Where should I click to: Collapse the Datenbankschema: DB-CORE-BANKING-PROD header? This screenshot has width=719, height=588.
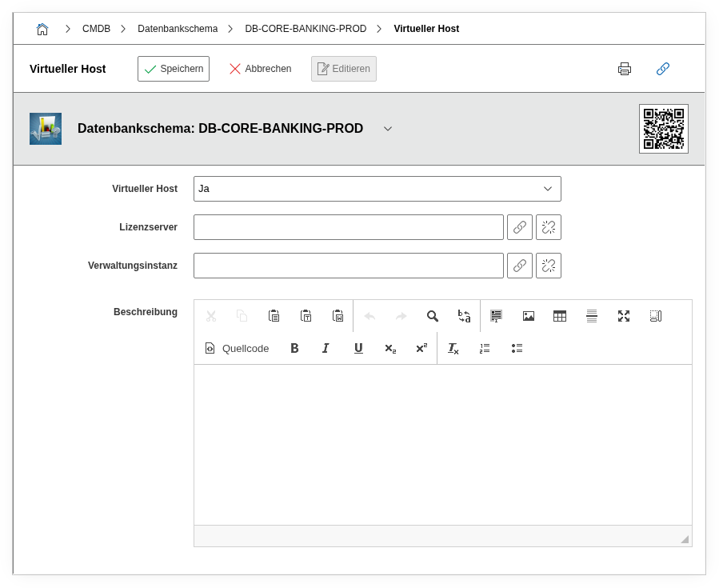(388, 128)
